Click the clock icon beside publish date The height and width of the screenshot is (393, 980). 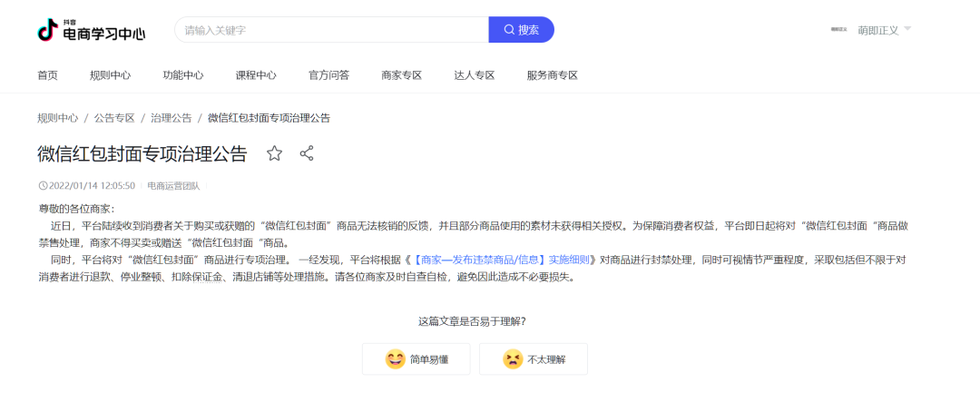(x=43, y=185)
